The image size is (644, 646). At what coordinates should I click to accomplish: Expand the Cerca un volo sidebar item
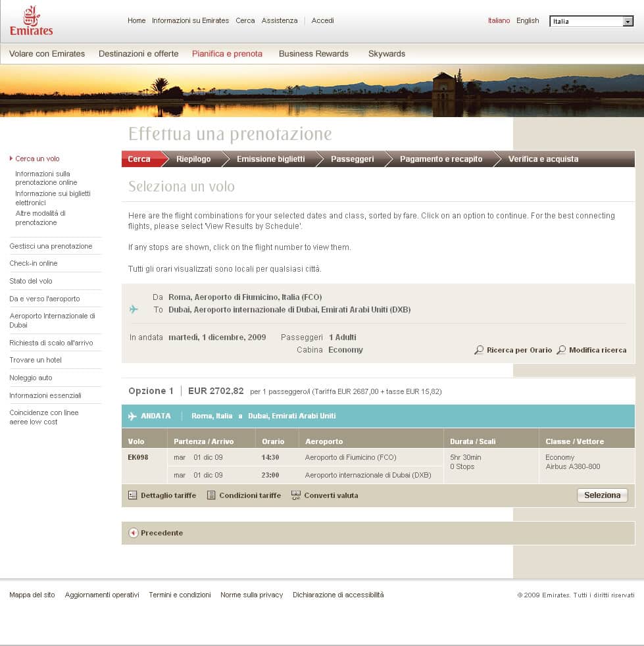point(37,159)
